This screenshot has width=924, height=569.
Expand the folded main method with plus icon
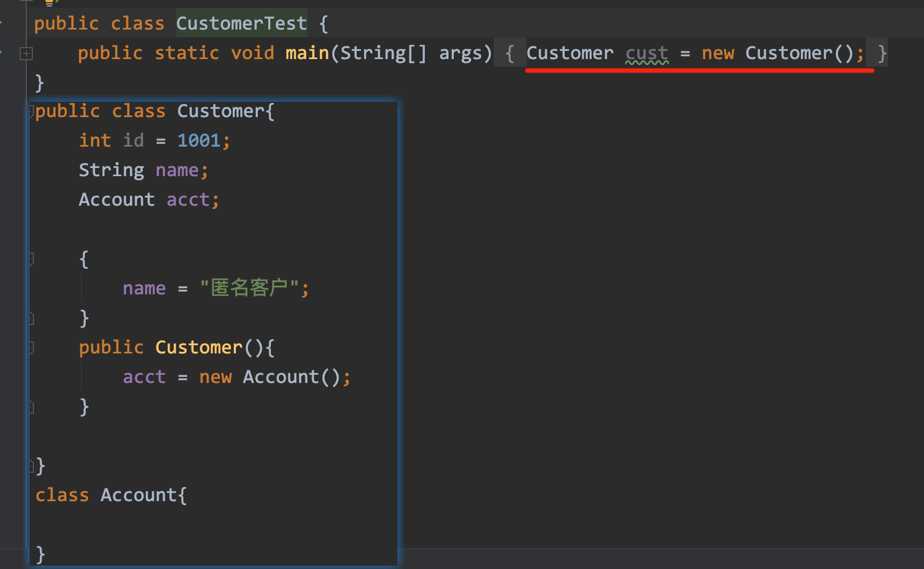pyautogui.click(x=26, y=54)
